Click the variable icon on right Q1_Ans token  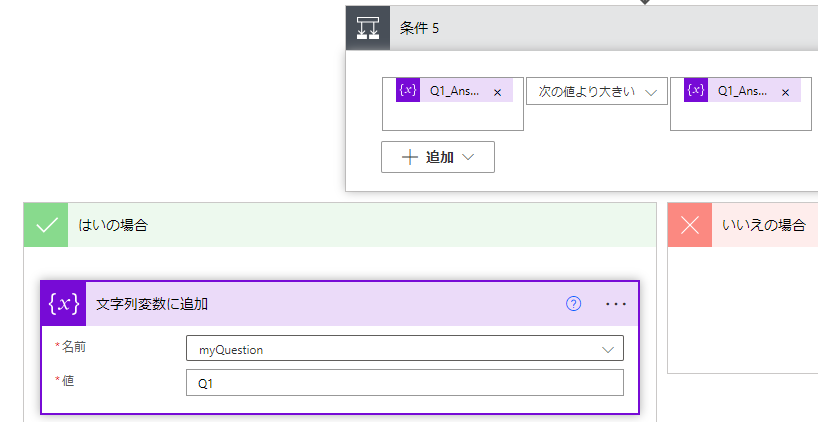[x=696, y=91]
